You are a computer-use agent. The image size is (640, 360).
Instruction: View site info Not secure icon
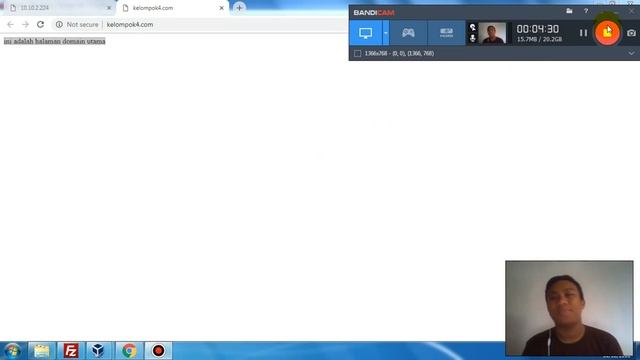59,24
